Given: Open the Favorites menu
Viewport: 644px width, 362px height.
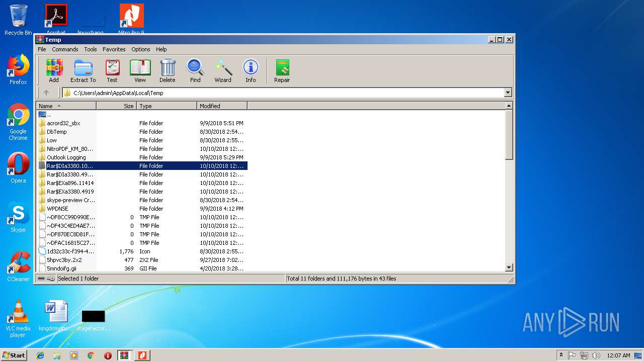Looking at the screenshot, I should pos(114,49).
